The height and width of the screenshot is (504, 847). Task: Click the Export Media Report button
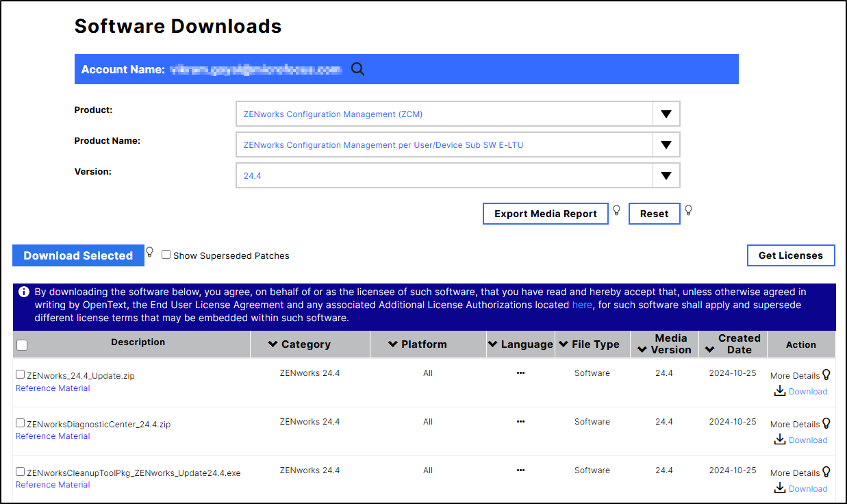tap(546, 214)
